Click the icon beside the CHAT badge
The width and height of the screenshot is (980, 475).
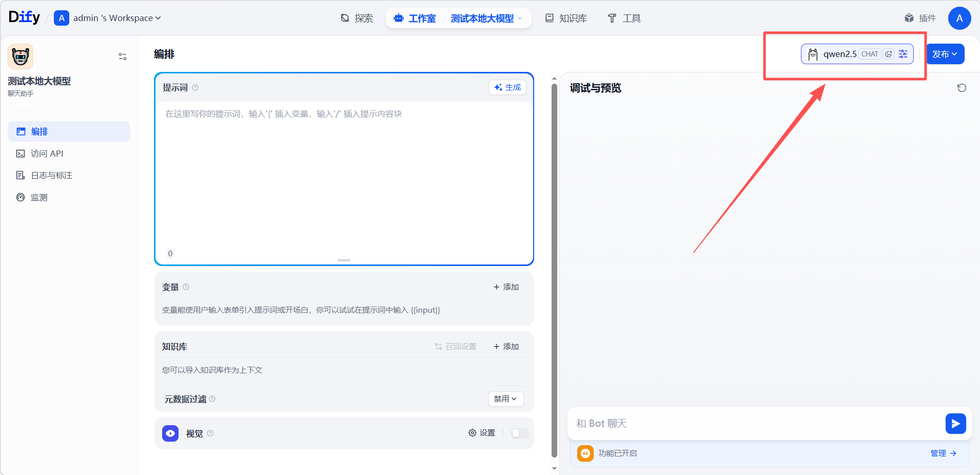(x=889, y=54)
